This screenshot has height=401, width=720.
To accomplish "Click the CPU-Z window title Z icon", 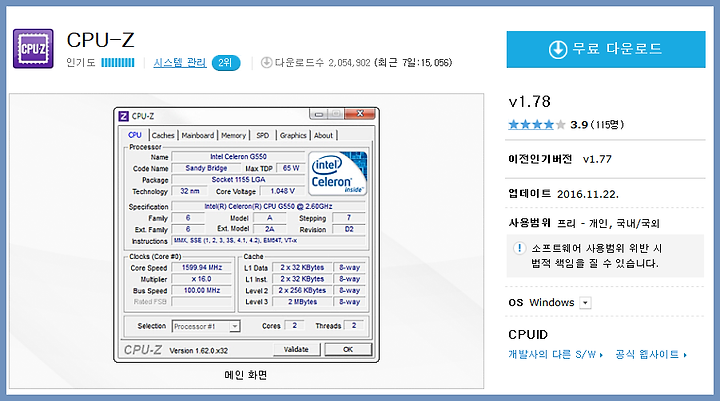I will 124,116.
